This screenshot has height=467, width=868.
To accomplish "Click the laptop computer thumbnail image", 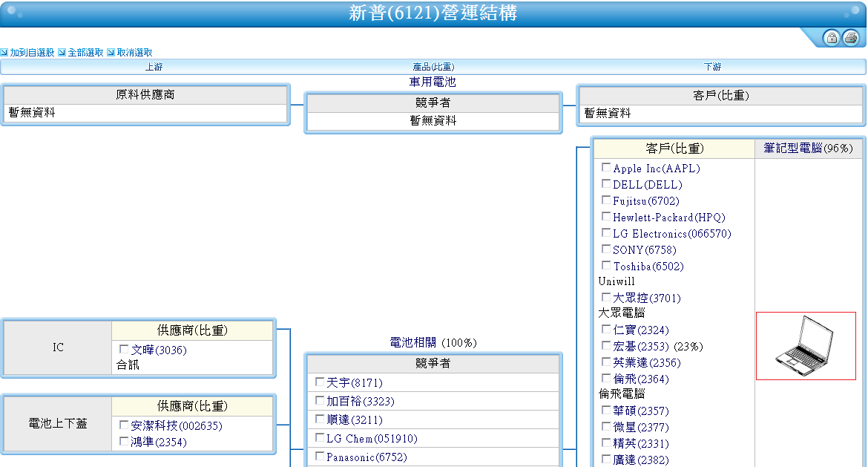I will pos(806,346).
